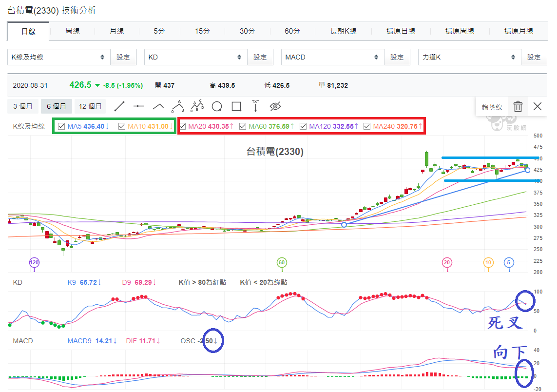Click 設定 next to 力道K dropdown
The height and width of the screenshot is (392, 557).
coord(534,57)
